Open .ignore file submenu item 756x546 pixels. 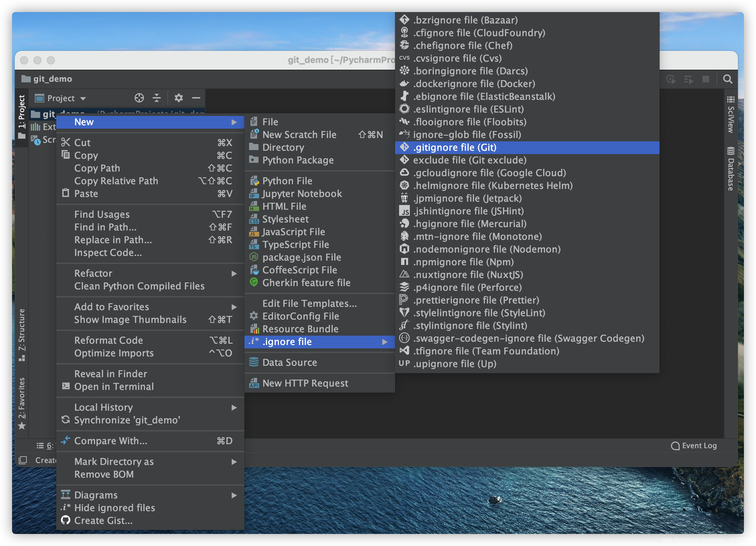pyautogui.click(x=319, y=342)
